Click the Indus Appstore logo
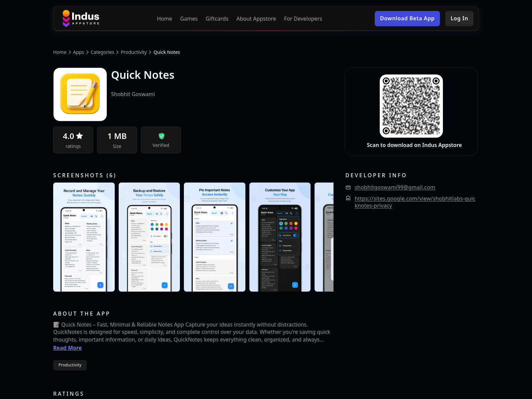Viewport: 532px width, 399px height. 81,19
